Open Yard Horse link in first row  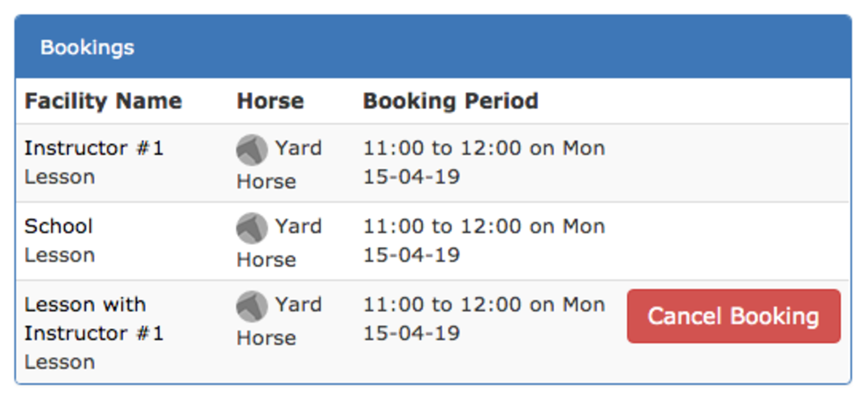coord(279,164)
